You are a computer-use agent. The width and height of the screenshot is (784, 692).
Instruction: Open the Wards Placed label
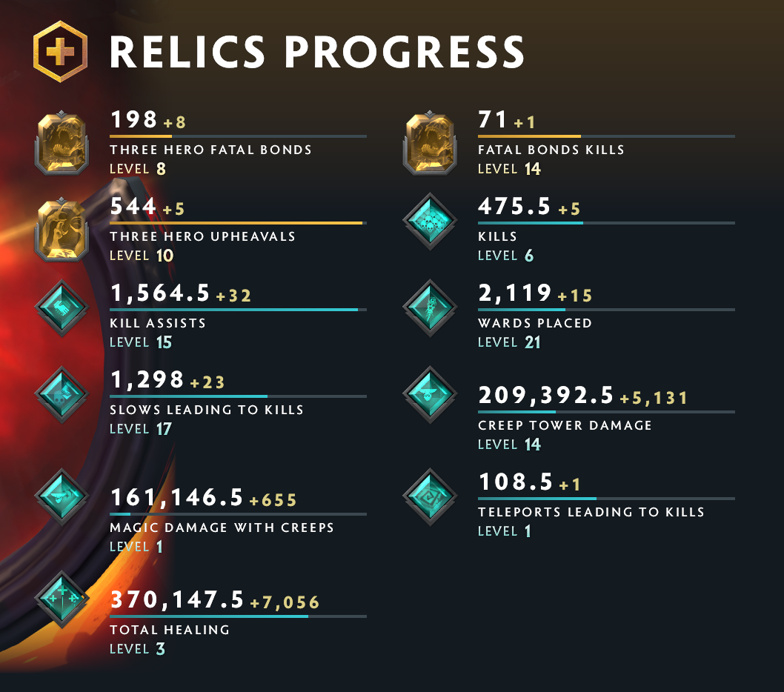point(535,323)
